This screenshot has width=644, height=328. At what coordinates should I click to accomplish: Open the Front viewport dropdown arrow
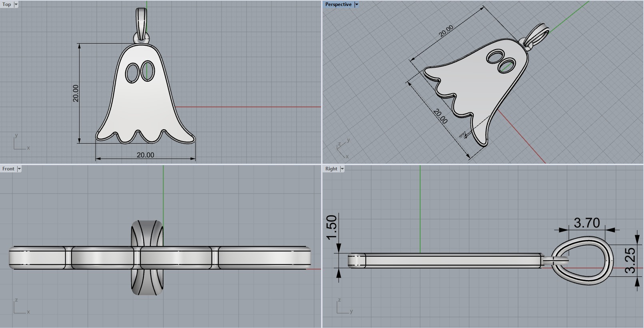19,169
